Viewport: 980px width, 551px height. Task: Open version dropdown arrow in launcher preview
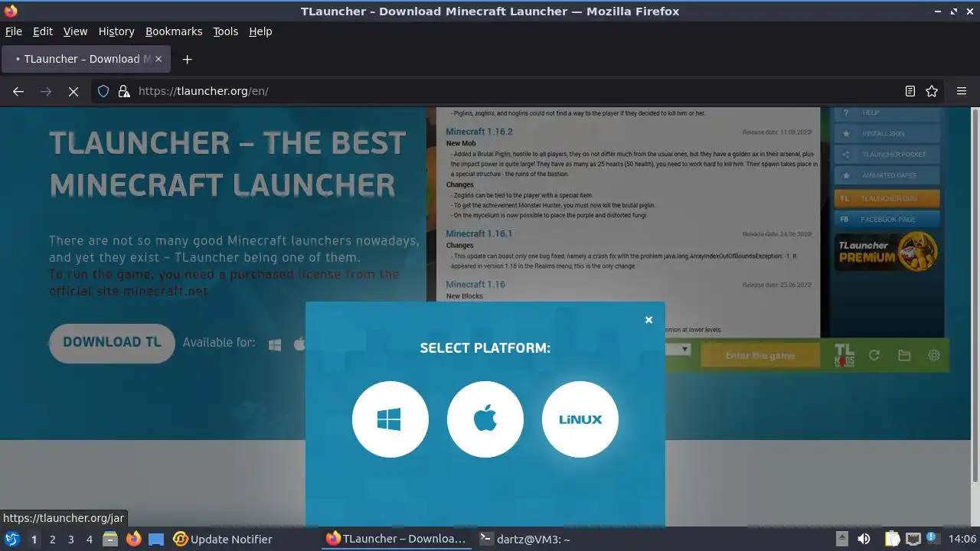click(x=685, y=349)
